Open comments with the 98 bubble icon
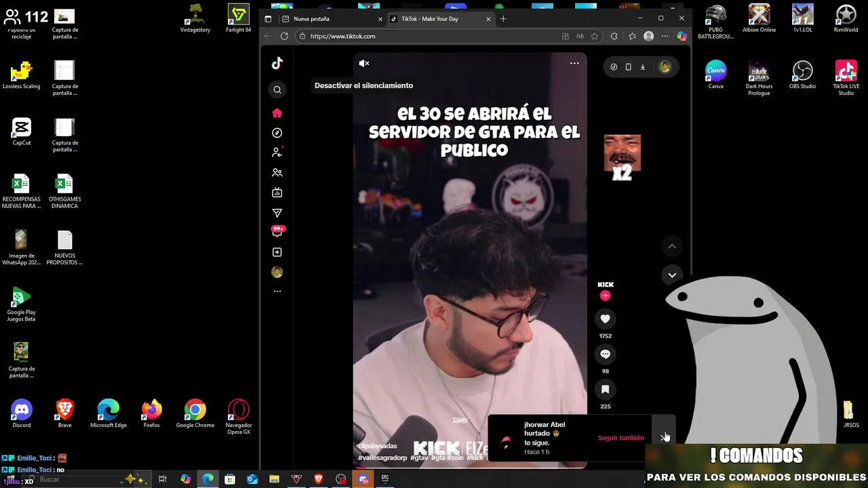 tap(606, 354)
